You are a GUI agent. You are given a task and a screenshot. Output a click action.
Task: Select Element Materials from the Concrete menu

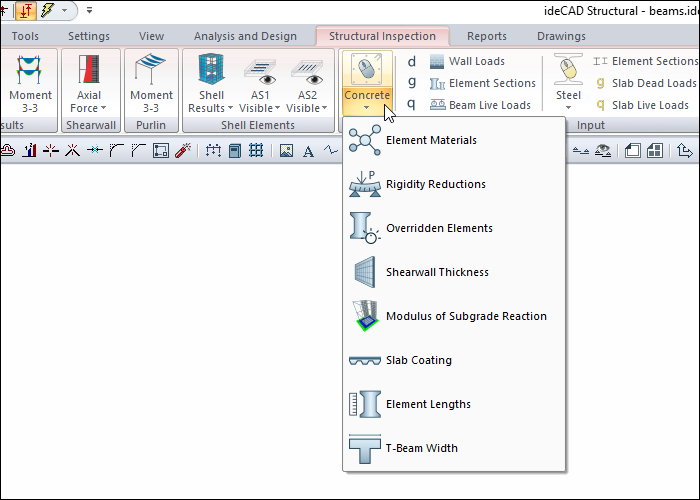[x=430, y=140]
